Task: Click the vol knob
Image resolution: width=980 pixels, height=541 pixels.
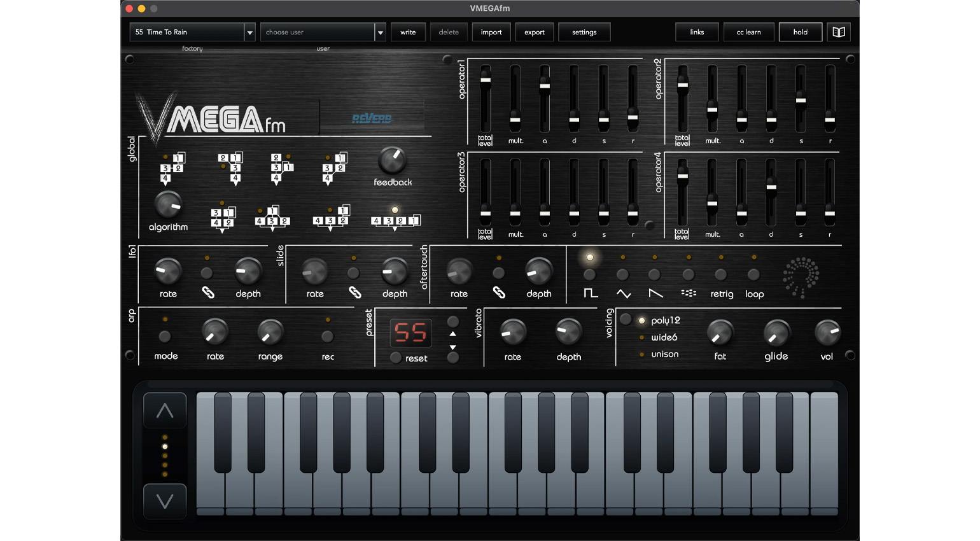Action: coord(827,333)
